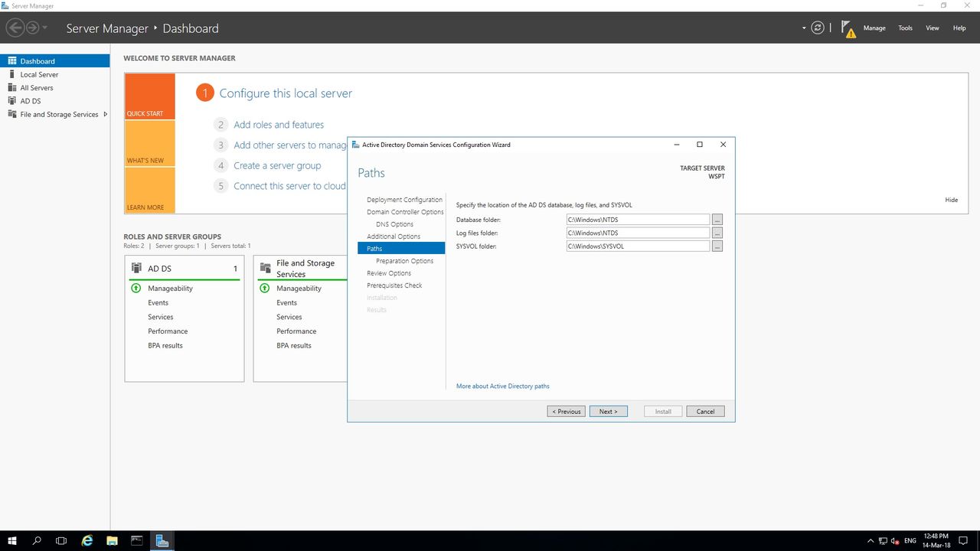The width and height of the screenshot is (980, 551).
Task: Click Create a server group link
Action: pyautogui.click(x=277, y=165)
